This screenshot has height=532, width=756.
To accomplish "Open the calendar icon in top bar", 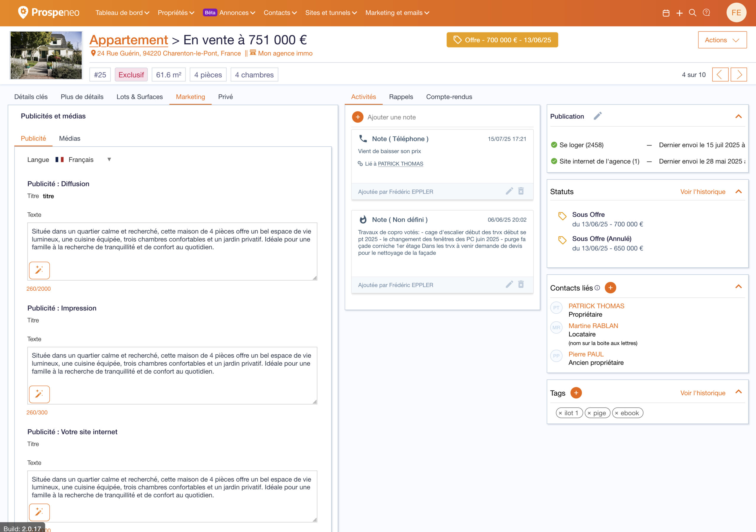I will pos(666,13).
